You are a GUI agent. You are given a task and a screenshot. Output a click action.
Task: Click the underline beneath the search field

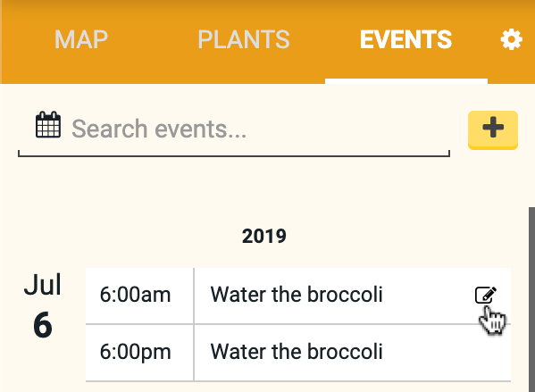[x=234, y=156]
